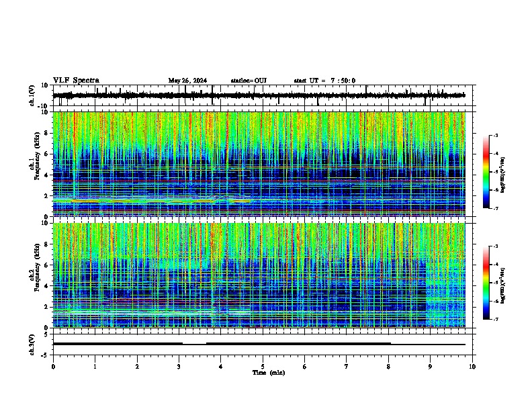Click the "VLF Spectra" plot title

pyautogui.click(x=76, y=81)
